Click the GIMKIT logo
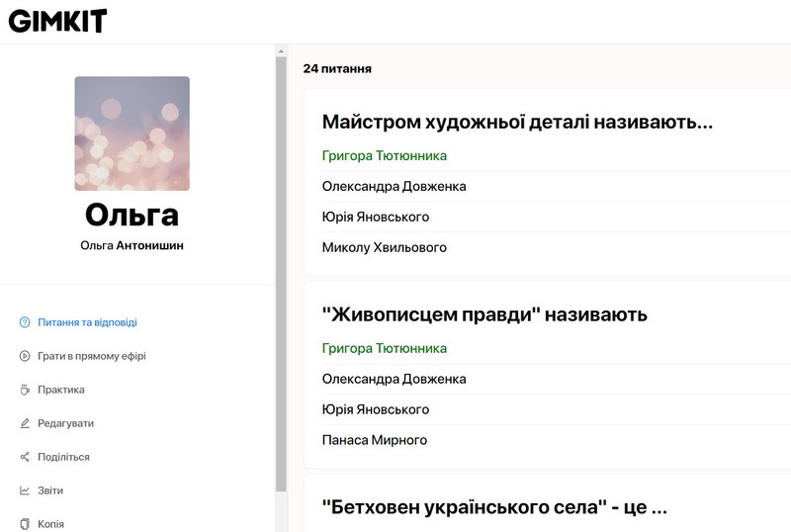The height and width of the screenshot is (532, 791). click(57, 21)
